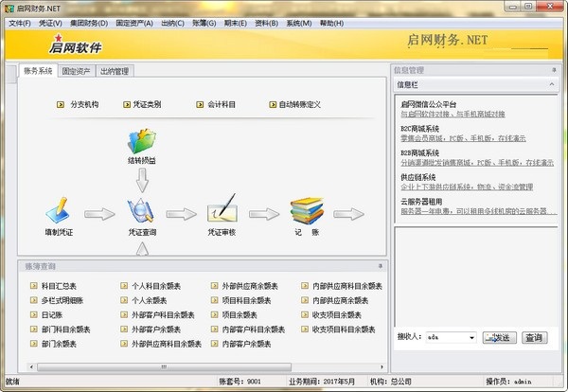Viewport: 568px width, 392px height.
Task: Click the 内部客户科目余额表 report entry
Action: [253, 330]
